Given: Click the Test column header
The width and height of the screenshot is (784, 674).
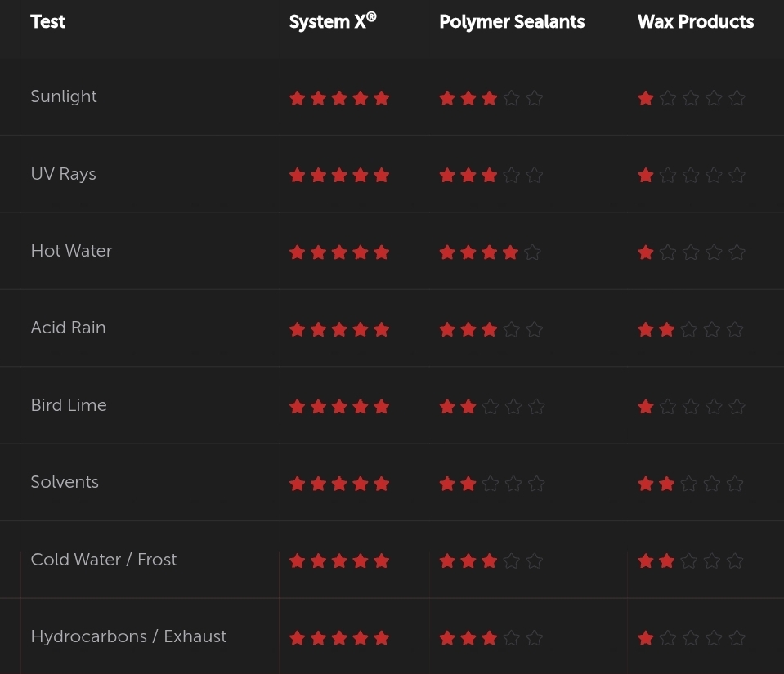Looking at the screenshot, I should tap(47, 21).
